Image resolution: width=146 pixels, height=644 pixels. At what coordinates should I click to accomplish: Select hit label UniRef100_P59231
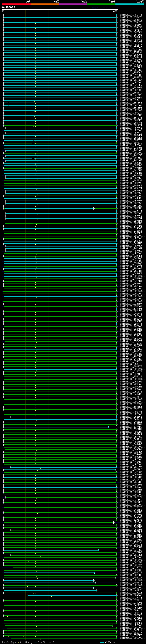click(131, 53)
